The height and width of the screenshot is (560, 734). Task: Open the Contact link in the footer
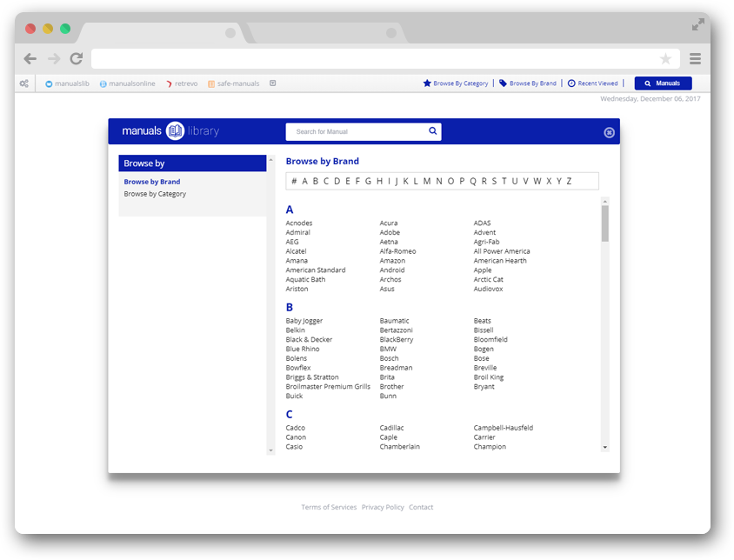point(421,507)
